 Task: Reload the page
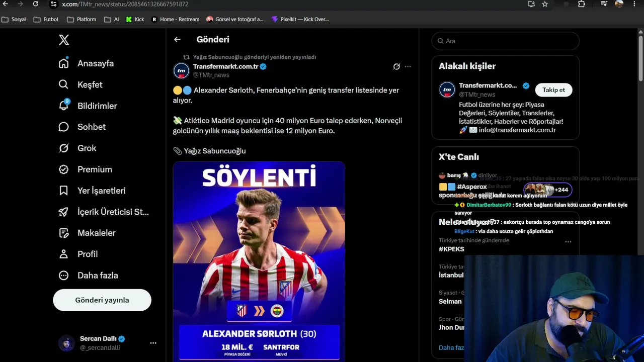click(35, 4)
